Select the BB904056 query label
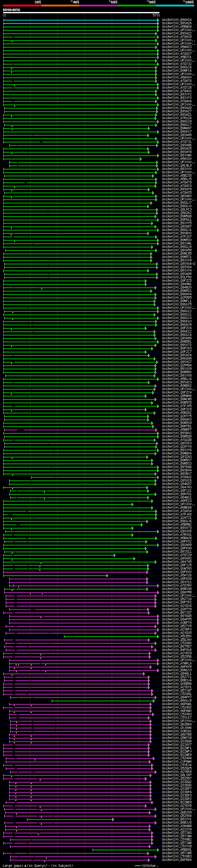Screen dimensions: 197x868 pos(11,10)
